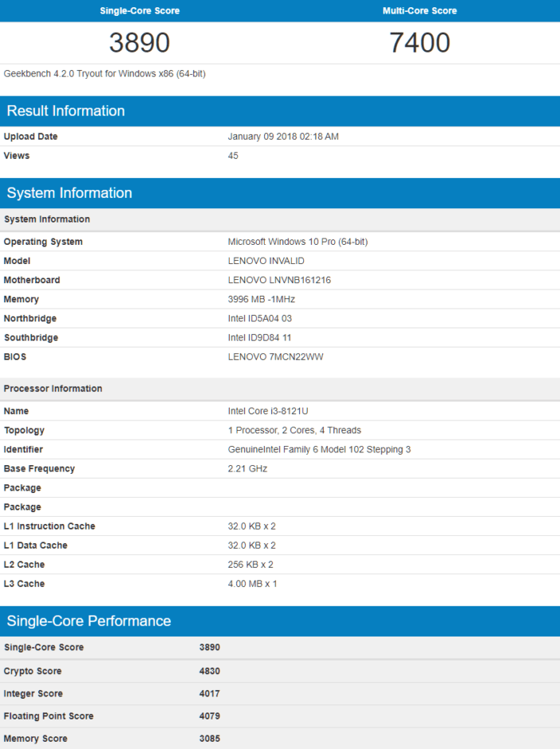Click the Floating Point Score value 4079
560x749 pixels.
point(209,716)
